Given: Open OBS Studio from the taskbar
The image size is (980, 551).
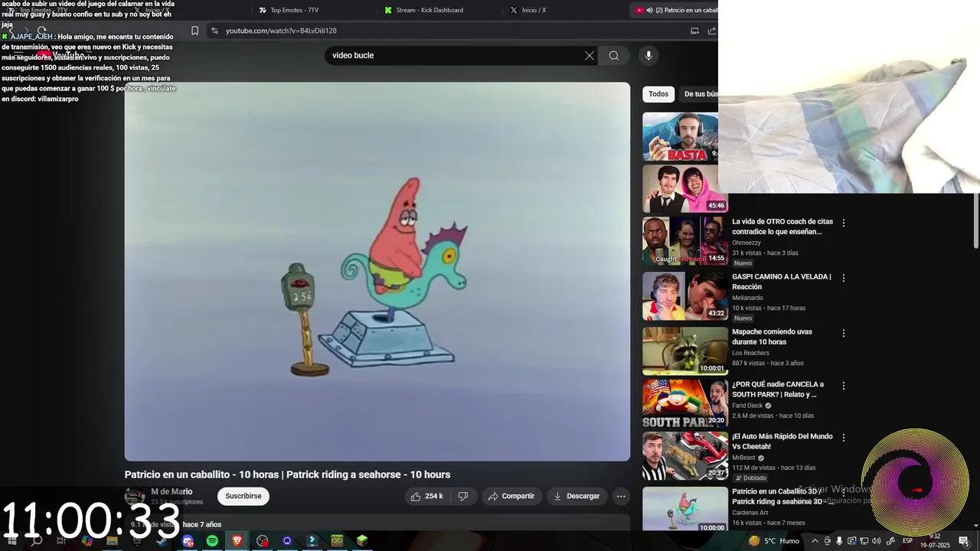Looking at the screenshot, I should click(x=263, y=541).
